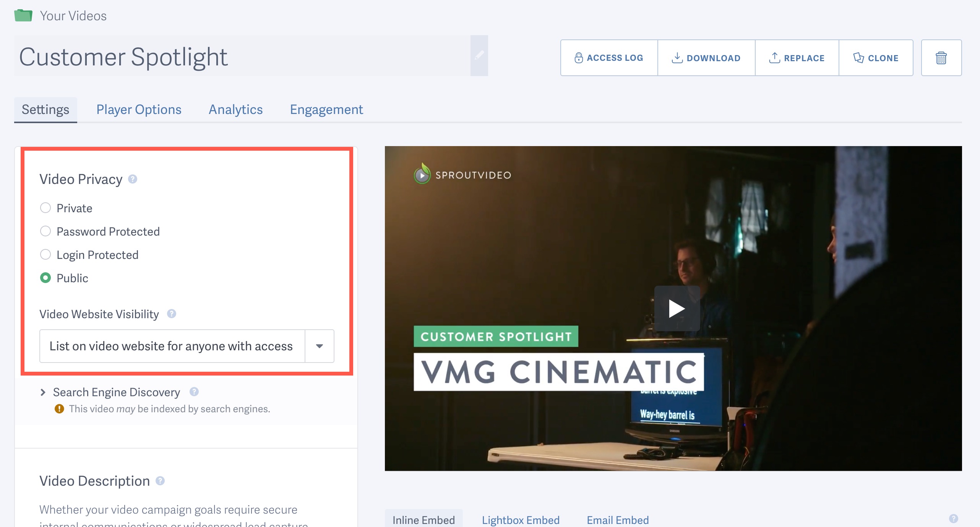This screenshot has width=980, height=527.
Task: Switch to the Player Options tab
Action: (x=139, y=109)
